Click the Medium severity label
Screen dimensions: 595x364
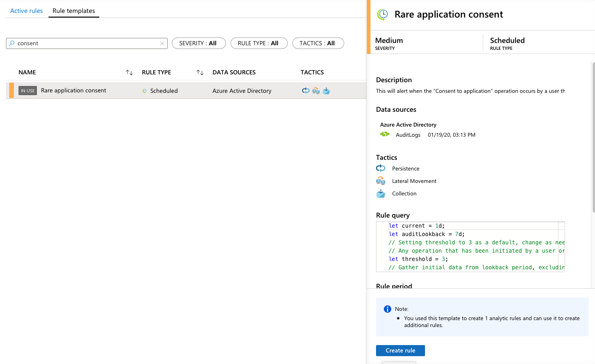click(x=389, y=41)
